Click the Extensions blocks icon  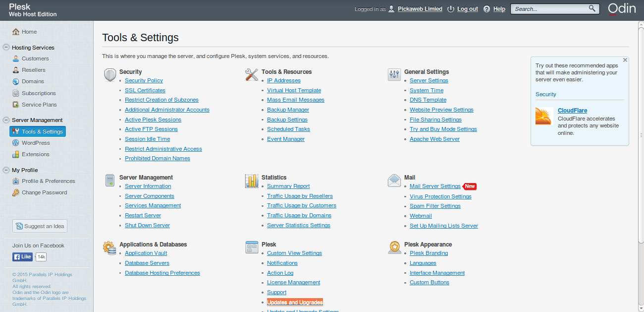(x=16, y=154)
